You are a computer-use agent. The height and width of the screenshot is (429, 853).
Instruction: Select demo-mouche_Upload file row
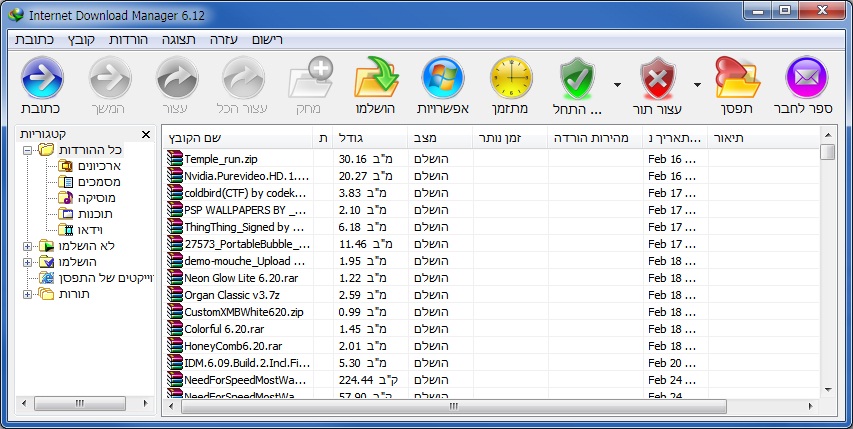click(491, 260)
